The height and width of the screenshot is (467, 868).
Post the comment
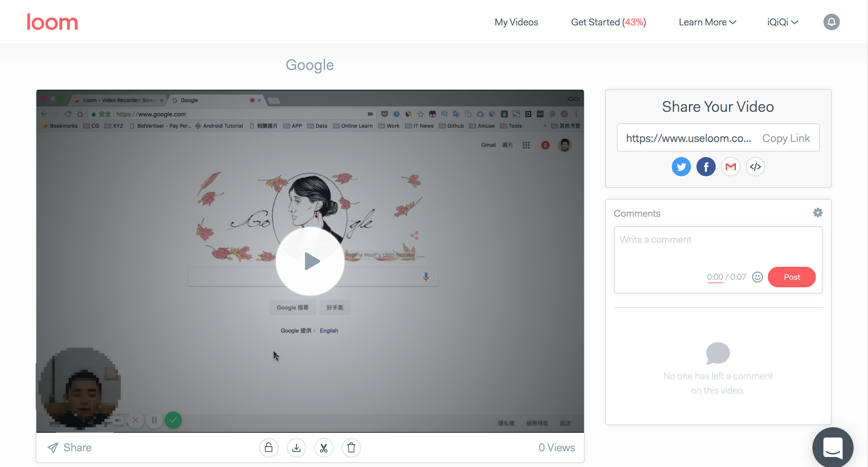click(x=791, y=277)
